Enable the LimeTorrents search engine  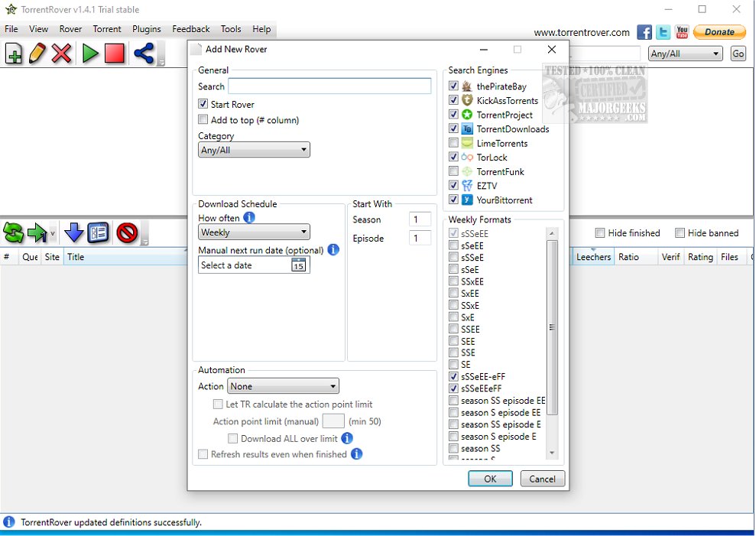point(455,143)
